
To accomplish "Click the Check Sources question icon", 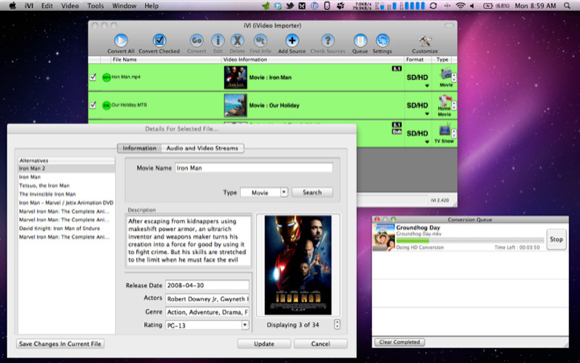I will tap(328, 40).
